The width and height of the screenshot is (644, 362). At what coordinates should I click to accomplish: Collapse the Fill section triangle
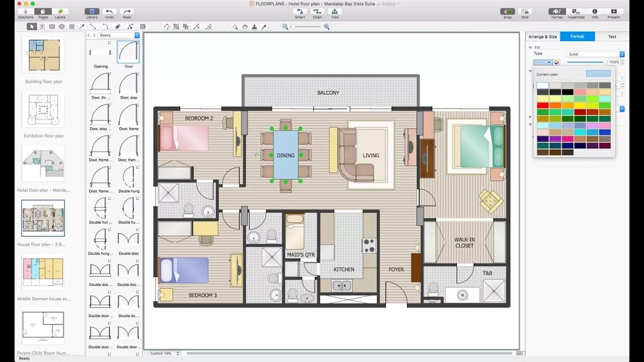coord(530,48)
